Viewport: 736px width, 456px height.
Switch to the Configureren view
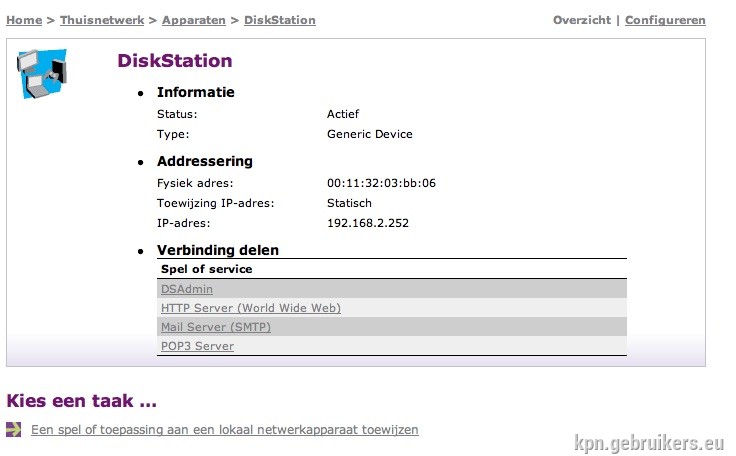point(665,20)
